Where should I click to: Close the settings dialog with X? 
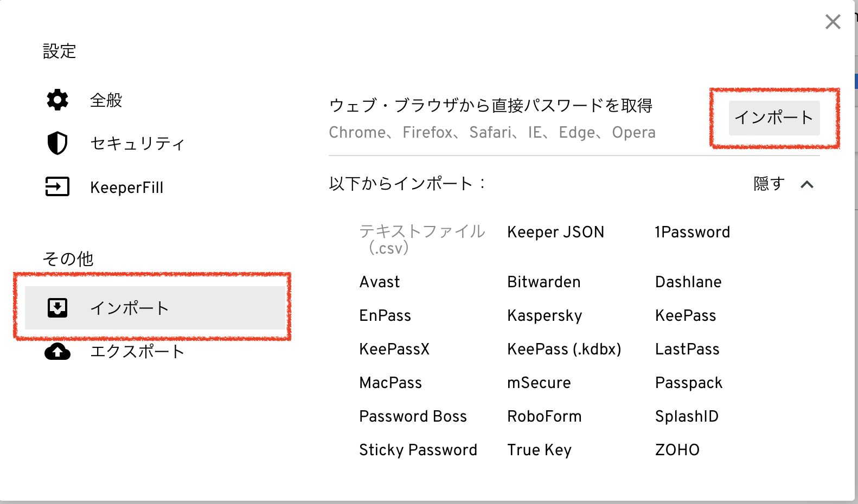click(x=833, y=22)
